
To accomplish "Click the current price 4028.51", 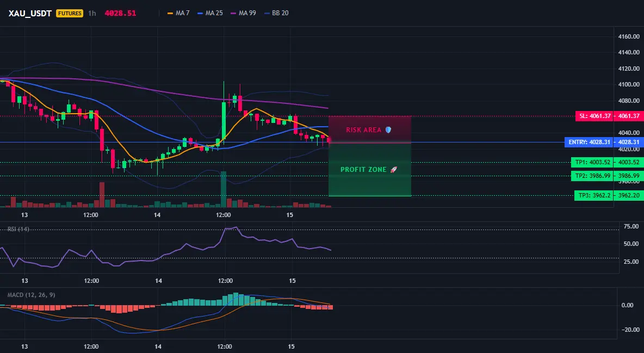I will pyautogui.click(x=120, y=13).
